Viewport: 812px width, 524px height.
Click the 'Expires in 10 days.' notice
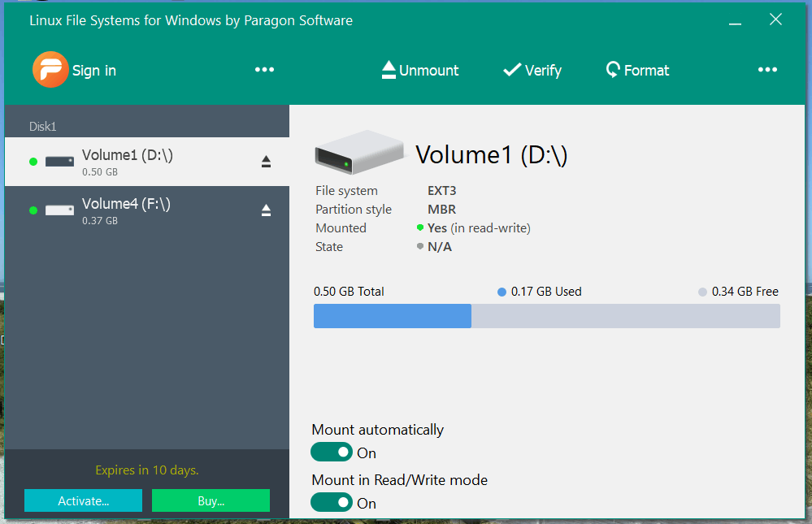coord(147,470)
